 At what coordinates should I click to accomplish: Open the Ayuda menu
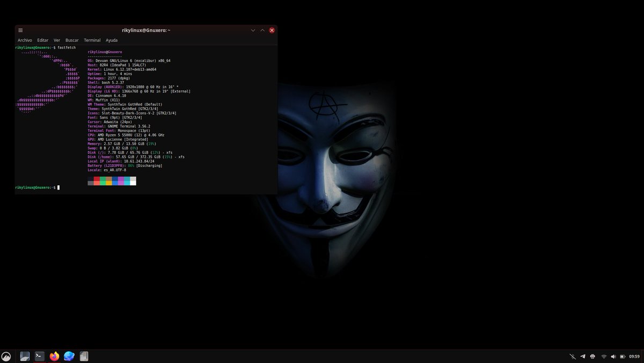(112, 40)
